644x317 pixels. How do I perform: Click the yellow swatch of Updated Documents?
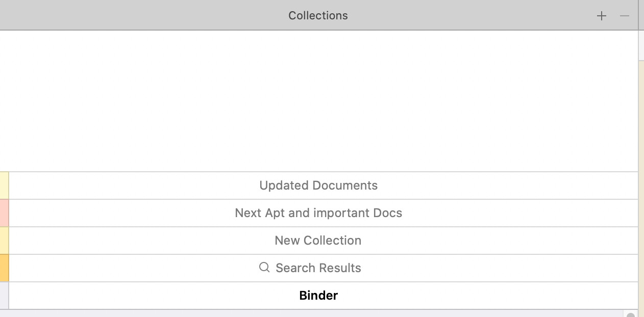4,186
